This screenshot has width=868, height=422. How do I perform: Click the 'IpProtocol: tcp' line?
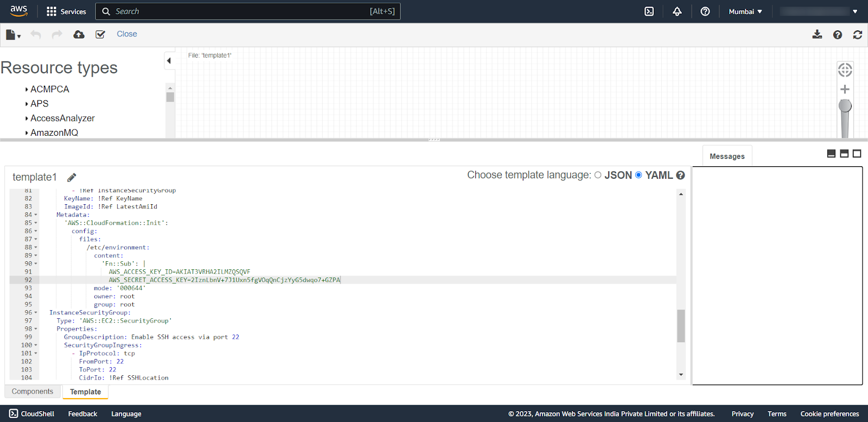tap(104, 354)
